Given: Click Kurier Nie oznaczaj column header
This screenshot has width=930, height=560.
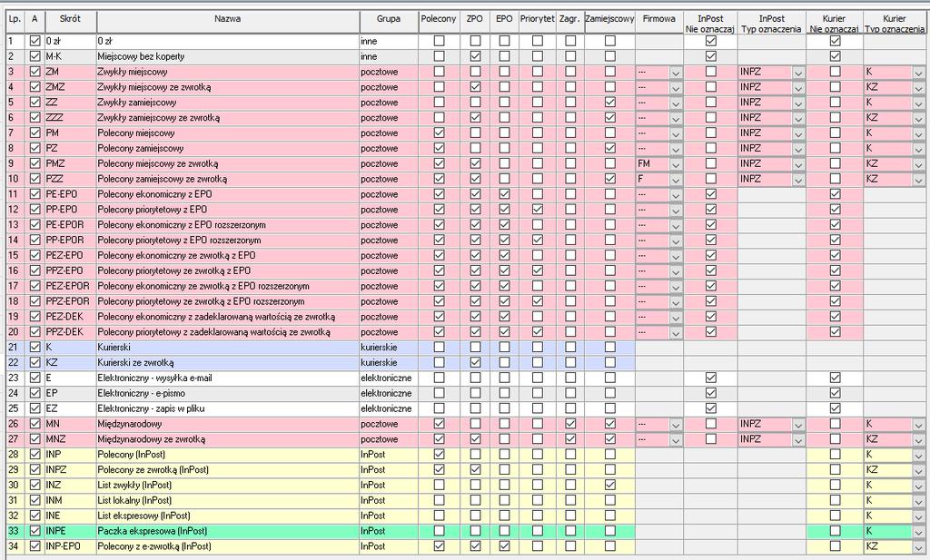Looking at the screenshot, I should [x=835, y=23].
